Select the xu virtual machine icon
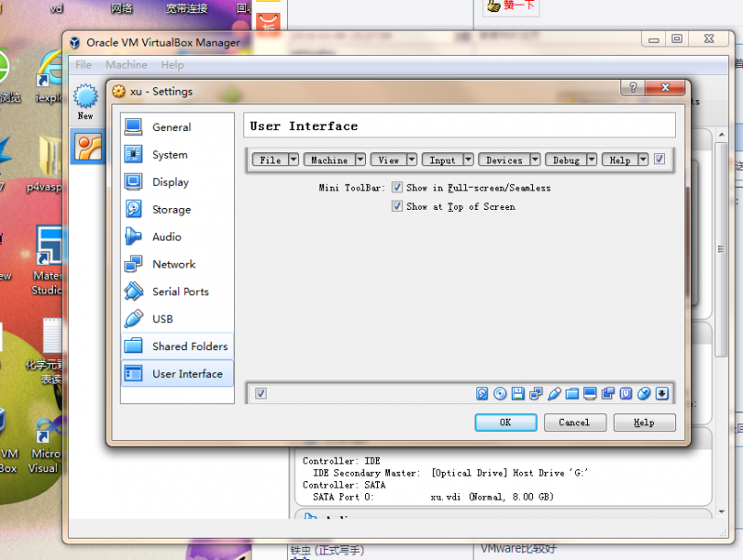 (x=88, y=147)
